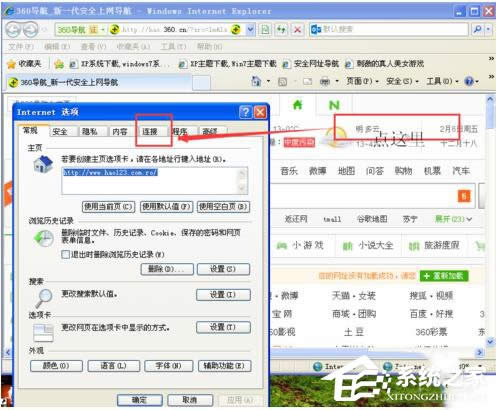Viewport: 496px width, 410px height.
Task: Switch to the 连接 tab
Action: 150,132
